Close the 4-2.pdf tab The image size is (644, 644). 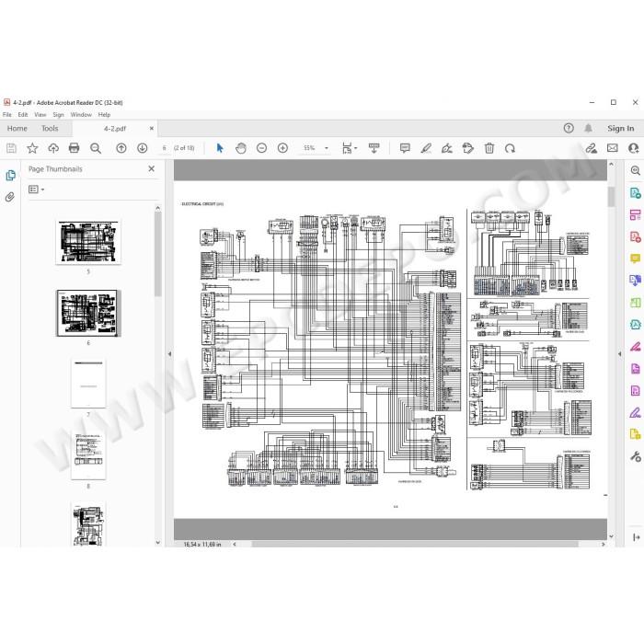click(151, 129)
